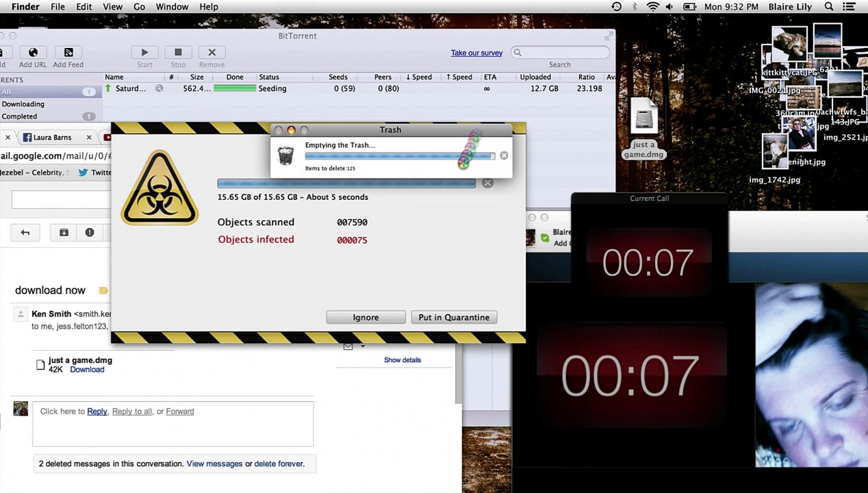
Task: Go back with Gmail back arrow
Action: [x=25, y=233]
